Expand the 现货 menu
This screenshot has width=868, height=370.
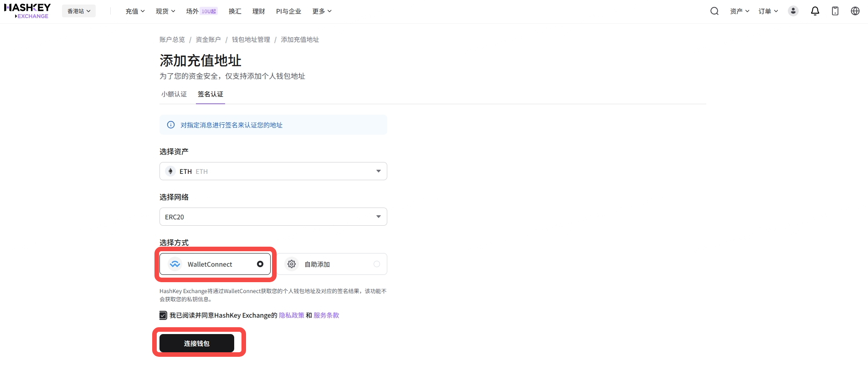[165, 11]
